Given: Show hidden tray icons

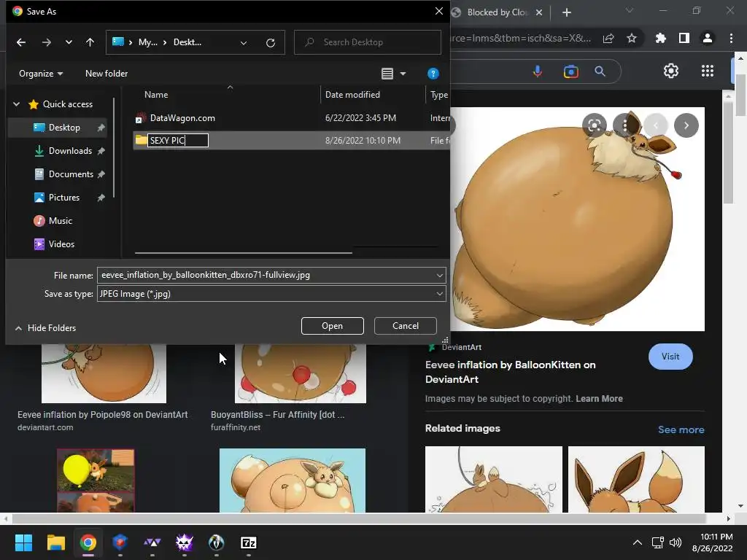Looking at the screenshot, I should click(637, 542).
